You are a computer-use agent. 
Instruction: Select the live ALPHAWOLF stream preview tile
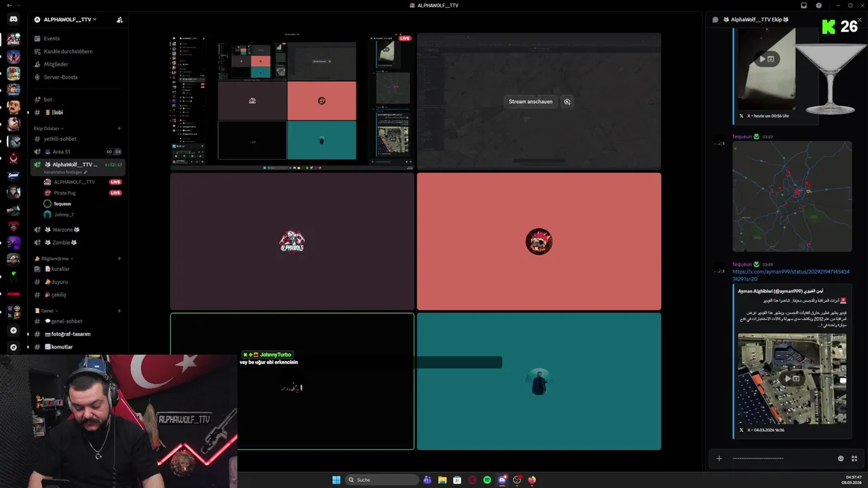pos(292,101)
